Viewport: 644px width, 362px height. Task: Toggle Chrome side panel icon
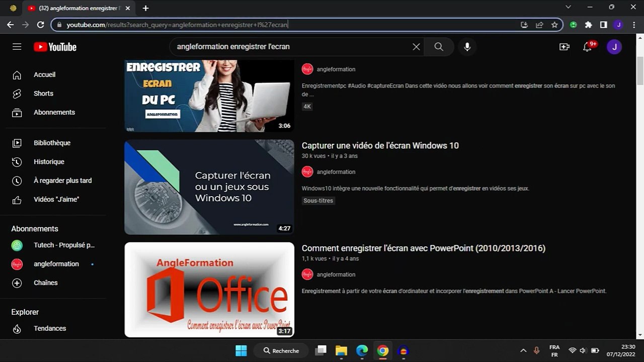(603, 25)
